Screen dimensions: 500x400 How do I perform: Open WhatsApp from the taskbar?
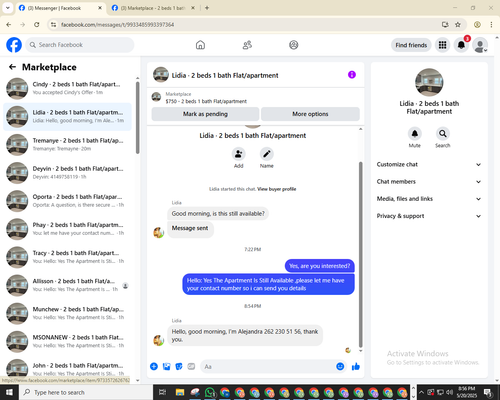coord(210,392)
